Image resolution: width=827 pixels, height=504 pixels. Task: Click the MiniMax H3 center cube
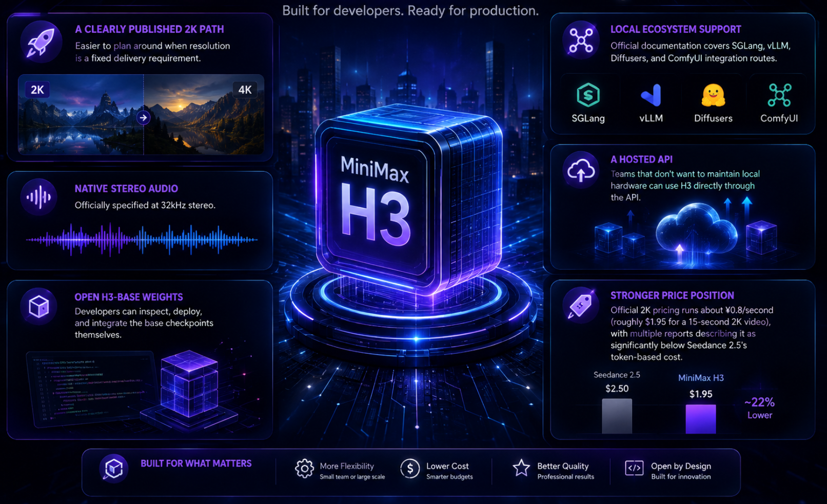408,200
